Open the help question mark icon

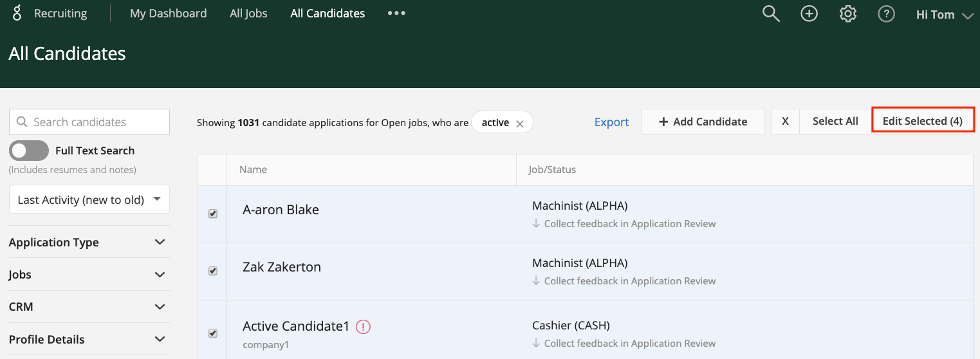887,14
